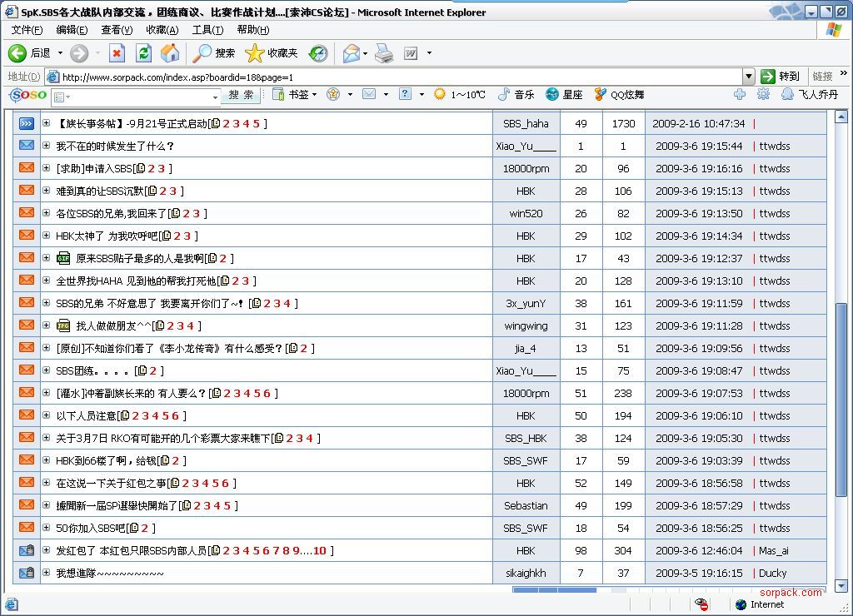Expand the thread '我不在的时候发生了什么?' plus box
The image size is (853, 616).
pyautogui.click(x=47, y=146)
